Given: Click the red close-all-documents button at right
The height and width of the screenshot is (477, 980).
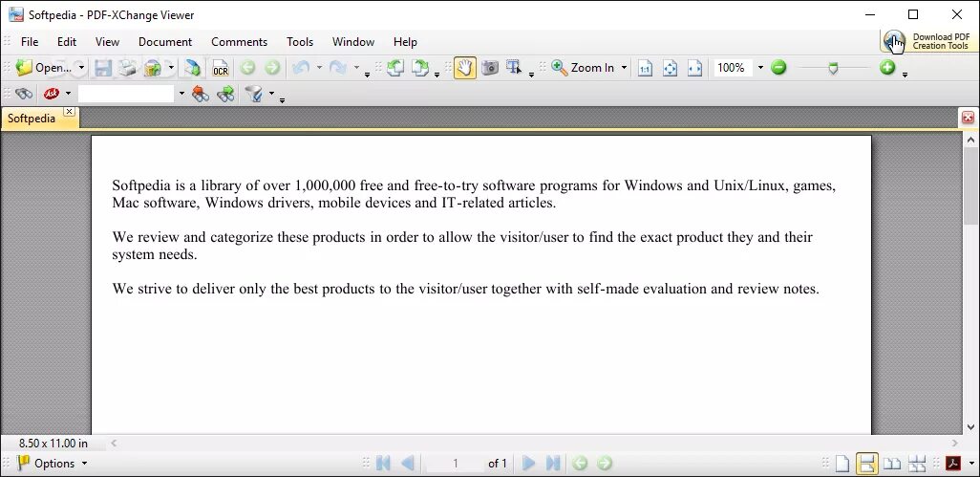Looking at the screenshot, I should (x=968, y=118).
